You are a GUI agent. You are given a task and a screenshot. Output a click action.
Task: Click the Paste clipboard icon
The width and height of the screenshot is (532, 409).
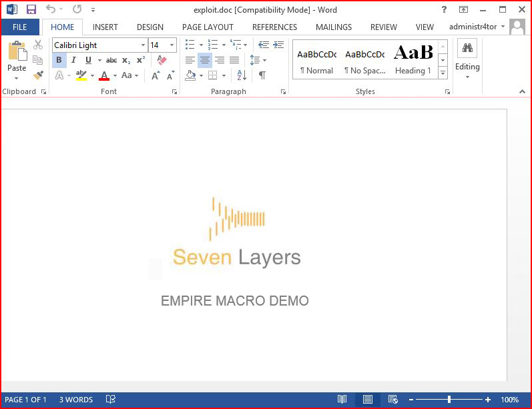point(17,51)
